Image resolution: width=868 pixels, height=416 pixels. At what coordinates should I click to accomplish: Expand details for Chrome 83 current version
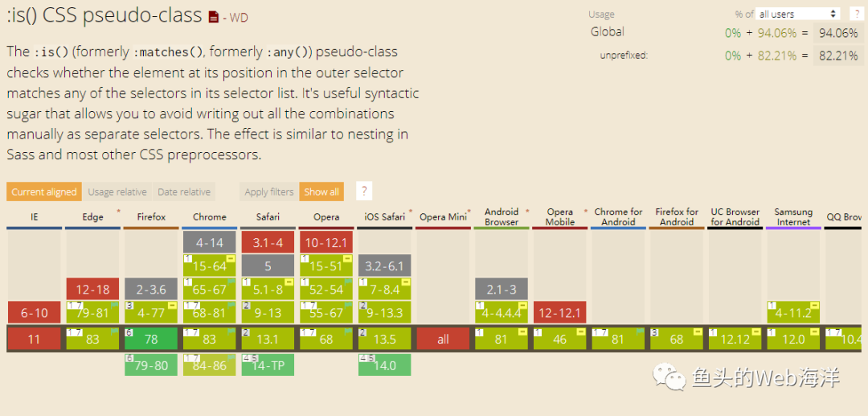pos(210,339)
